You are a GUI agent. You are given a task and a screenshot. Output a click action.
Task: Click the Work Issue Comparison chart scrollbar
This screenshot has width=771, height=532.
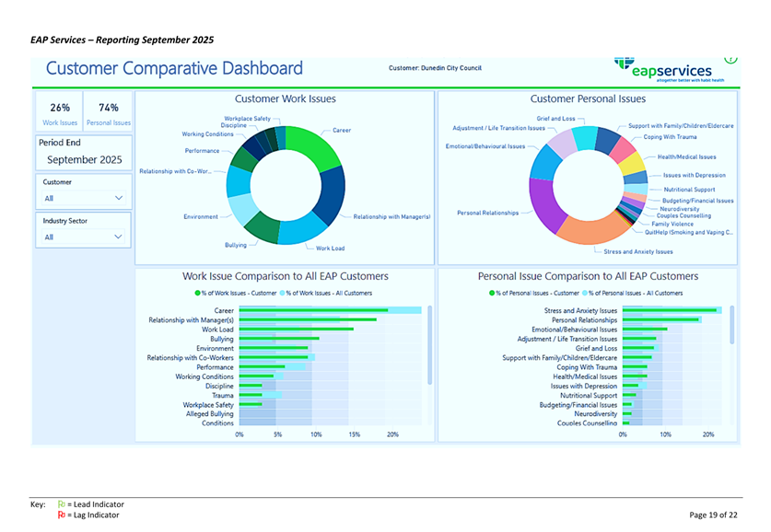tap(429, 345)
